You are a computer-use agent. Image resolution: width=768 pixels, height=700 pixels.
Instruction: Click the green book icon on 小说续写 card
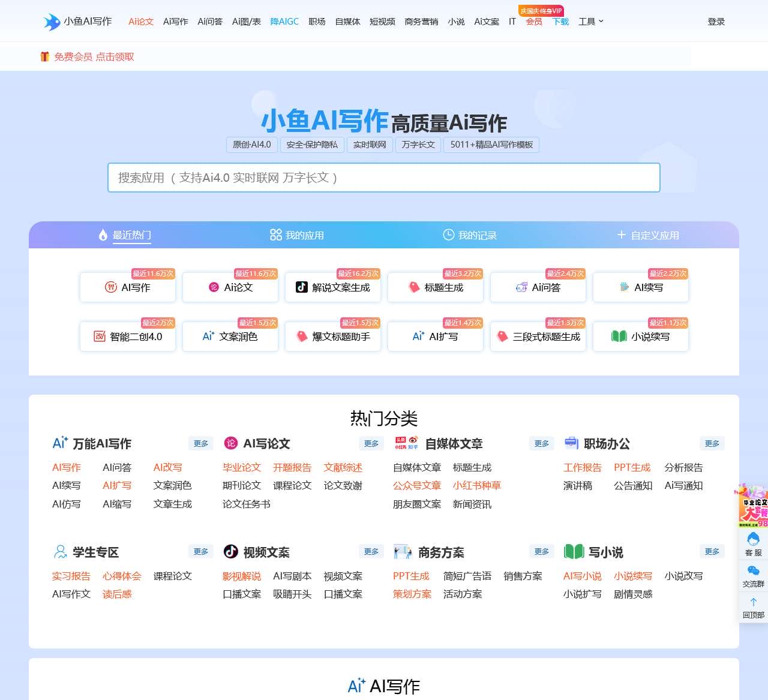[619, 337]
